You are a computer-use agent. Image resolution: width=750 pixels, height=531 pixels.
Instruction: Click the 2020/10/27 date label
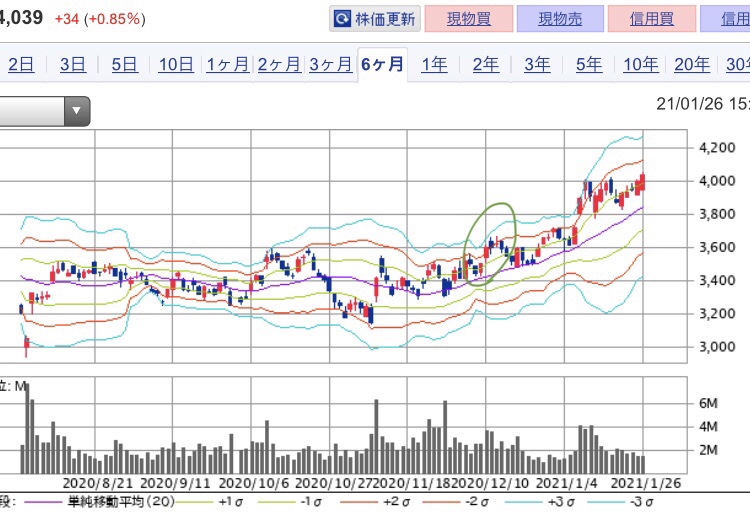[333, 483]
